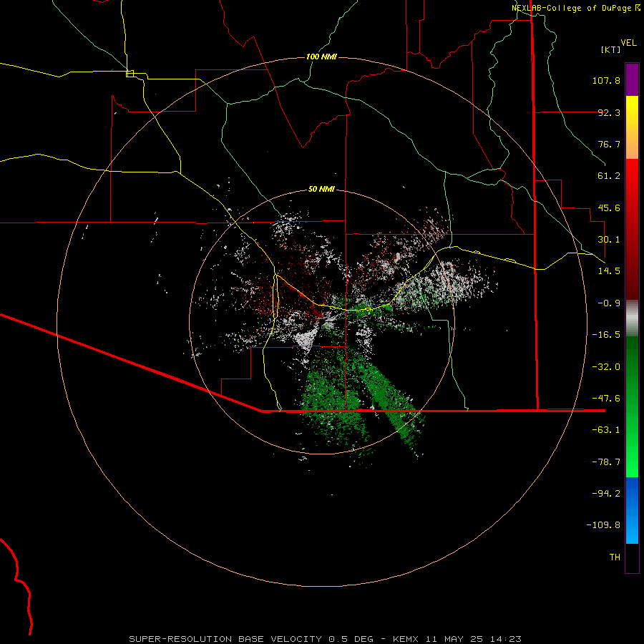
Task: Pick the purple segment of velocity scale
Action: pyautogui.click(x=632, y=79)
